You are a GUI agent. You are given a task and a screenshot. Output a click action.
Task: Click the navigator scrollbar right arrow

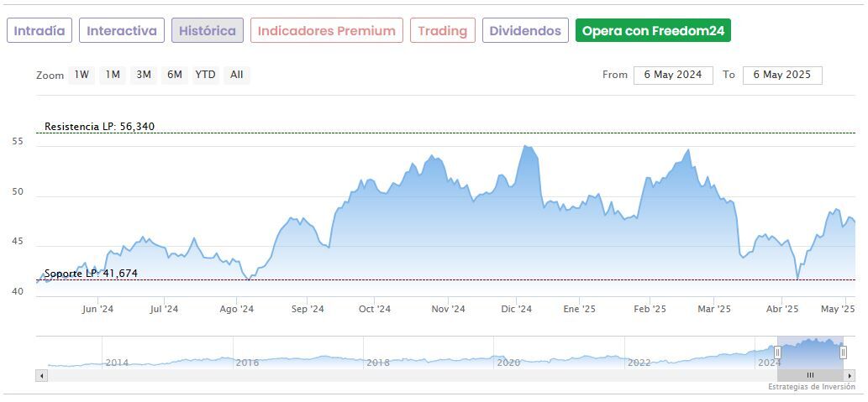coord(850,375)
